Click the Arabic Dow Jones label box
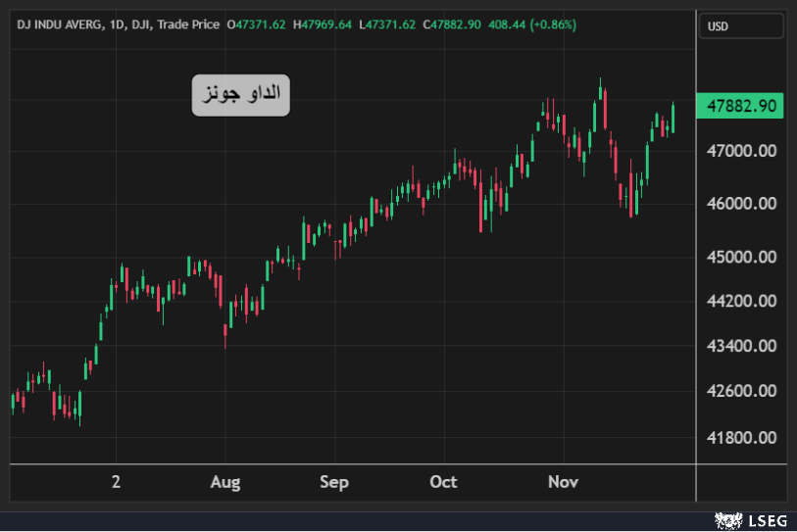 (x=240, y=95)
